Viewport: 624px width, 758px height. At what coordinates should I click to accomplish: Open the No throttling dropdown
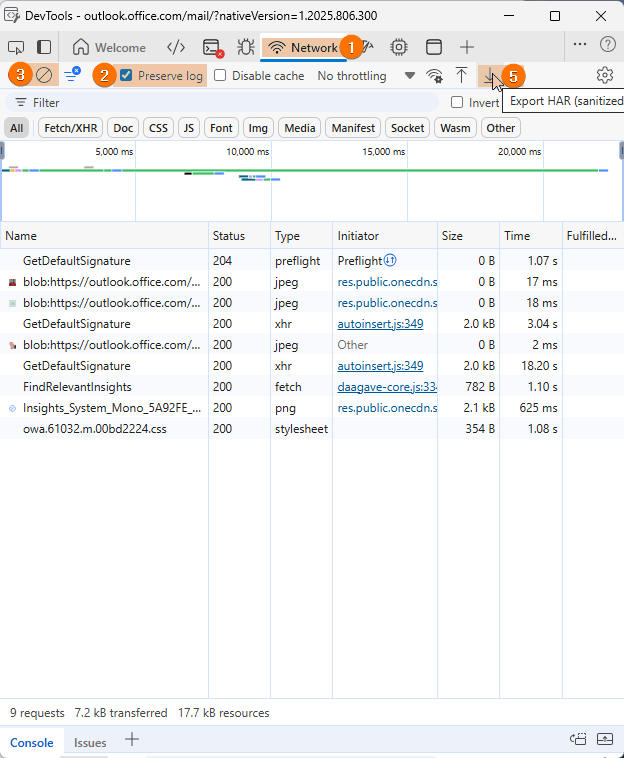coord(365,75)
